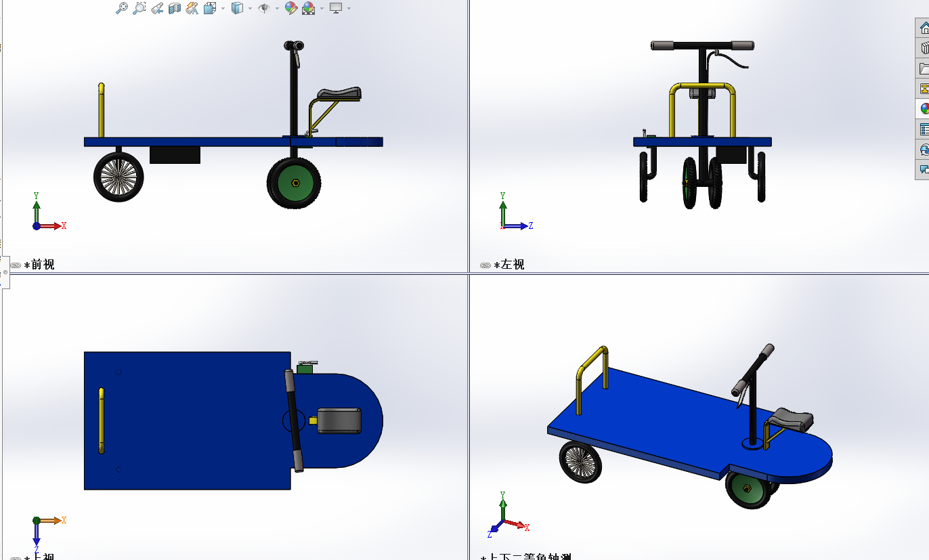Toggle the Hide/Show Items eye icon
Image resolution: width=929 pixels, height=560 pixels.
point(264,8)
